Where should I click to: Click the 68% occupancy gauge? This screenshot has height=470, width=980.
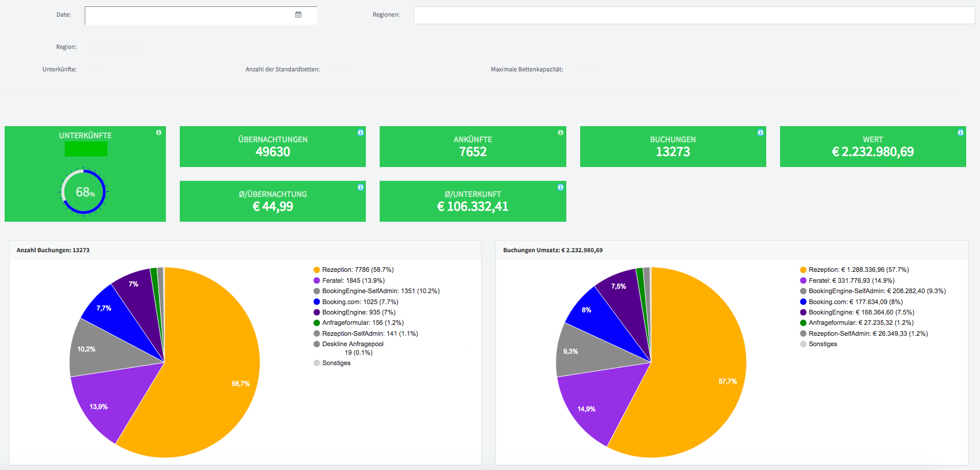click(x=84, y=192)
